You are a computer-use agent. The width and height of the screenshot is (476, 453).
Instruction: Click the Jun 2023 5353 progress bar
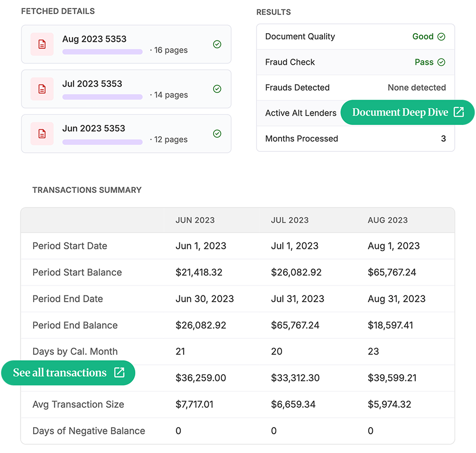(102, 142)
